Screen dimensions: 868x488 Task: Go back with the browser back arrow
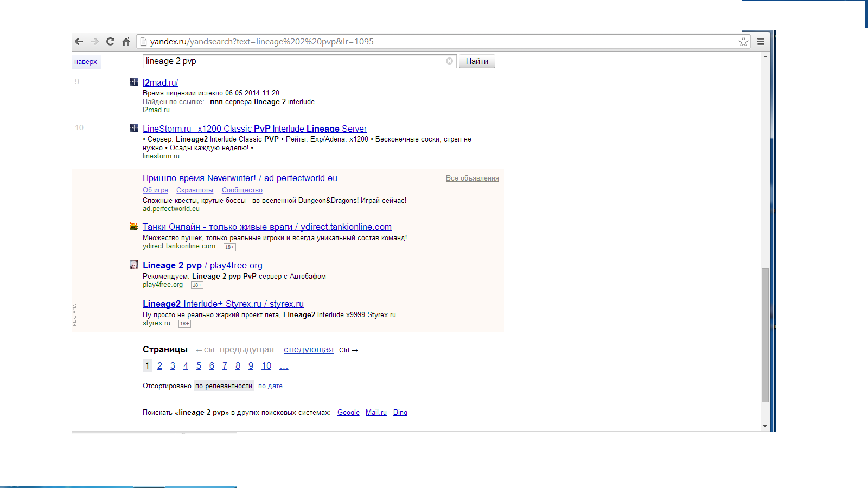[x=79, y=42]
